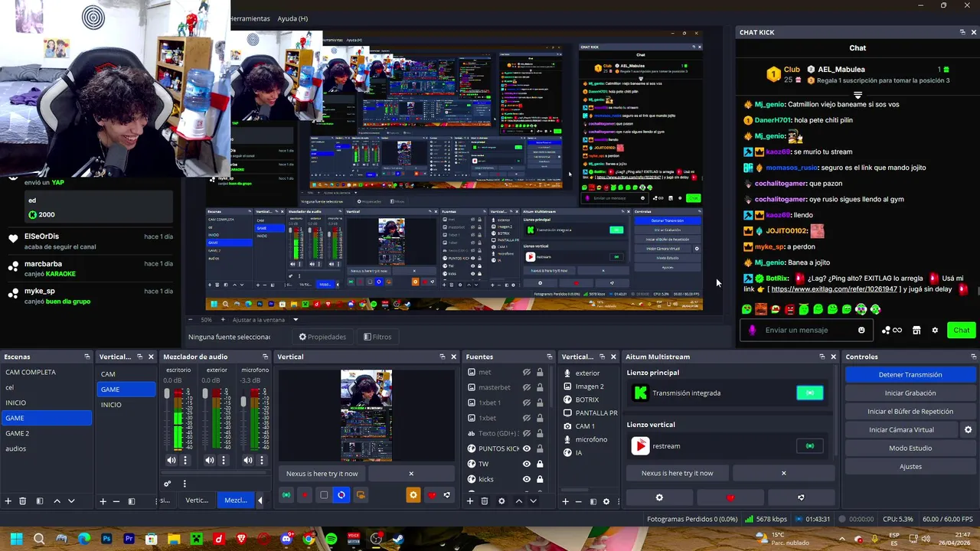Switch to Mezcl... dock tab
Image resolution: width=980 pixels, height=551 pixels.
tap(235, 500)
